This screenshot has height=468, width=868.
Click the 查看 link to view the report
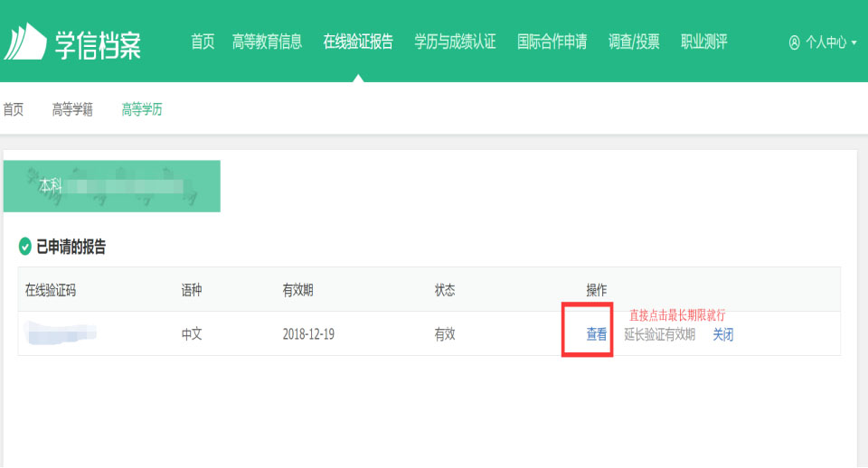597,334
